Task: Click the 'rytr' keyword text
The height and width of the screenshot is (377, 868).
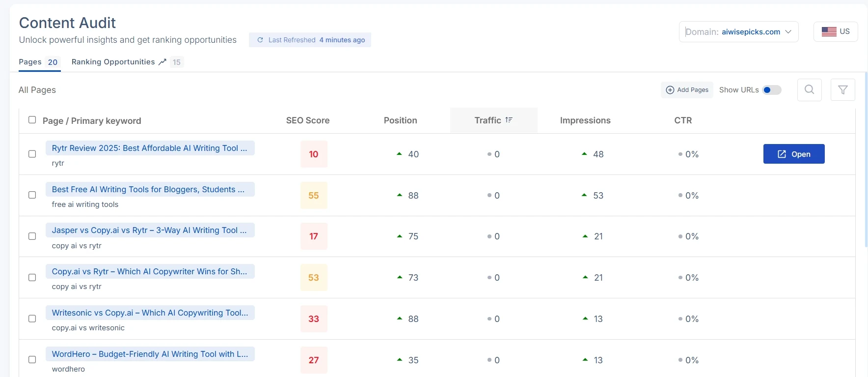Action: click(x=58, y=163)
